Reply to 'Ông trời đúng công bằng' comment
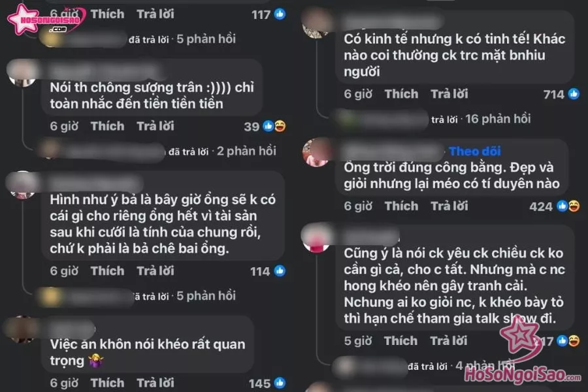Image resolution: width=588 pixels, height=392 pixels. pos(449,206)
